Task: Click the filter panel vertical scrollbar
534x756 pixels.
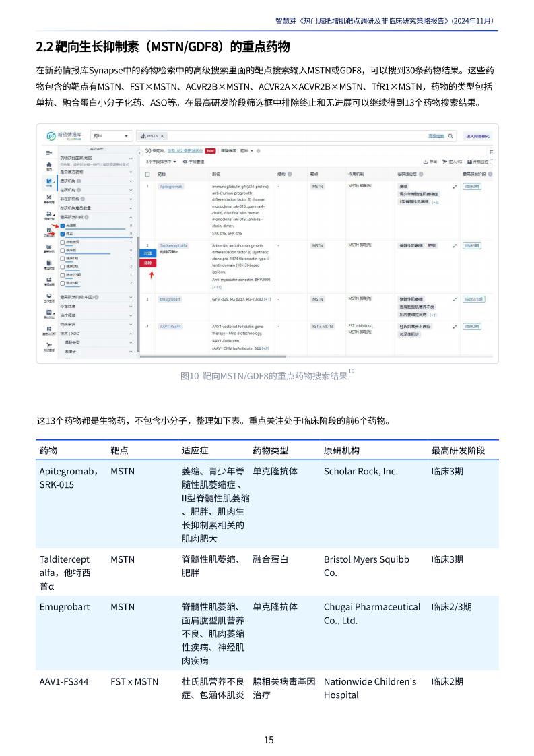Action: [138, 294]
